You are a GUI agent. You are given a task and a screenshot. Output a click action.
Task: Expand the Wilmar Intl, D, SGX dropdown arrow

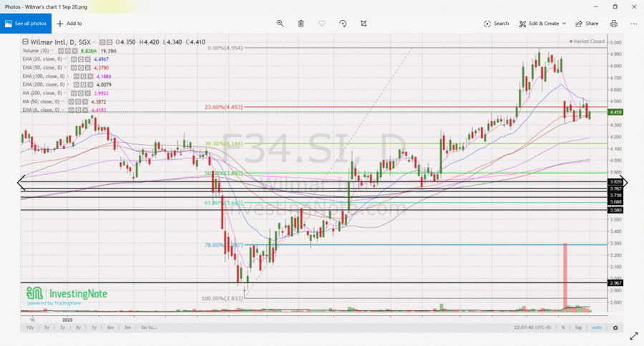94,42
